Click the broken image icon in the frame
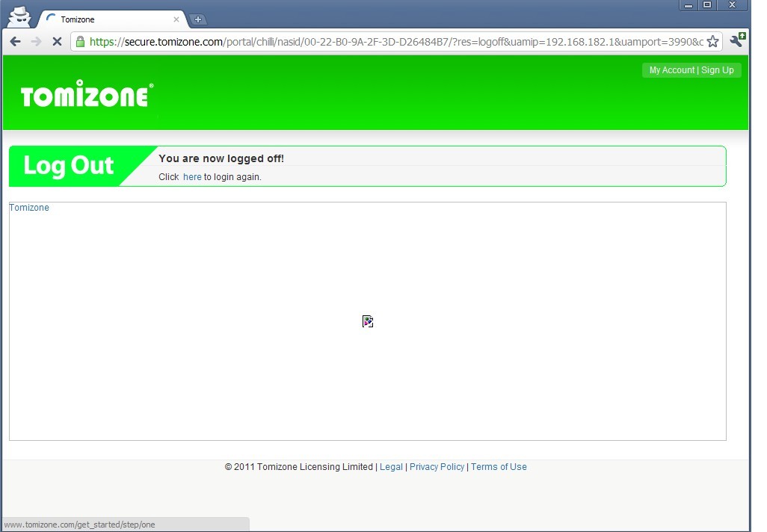 pyautogui.click(x=368, y=321)
